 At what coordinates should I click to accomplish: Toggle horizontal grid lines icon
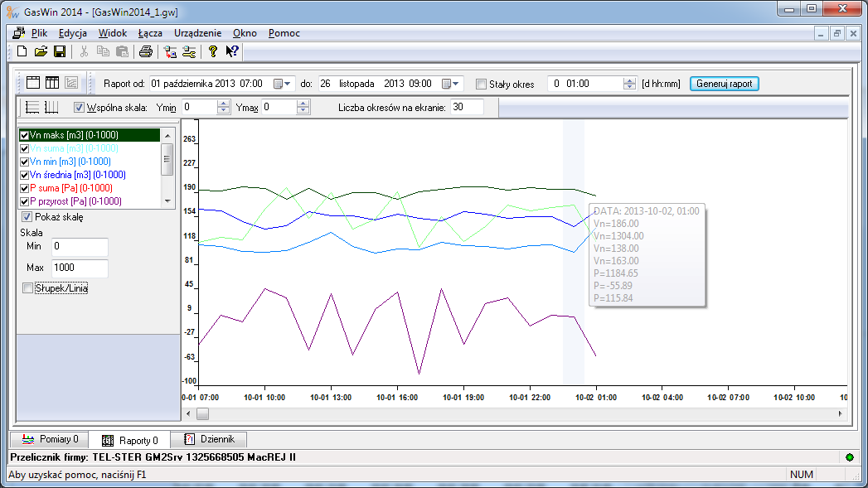(x=32, y=108)
